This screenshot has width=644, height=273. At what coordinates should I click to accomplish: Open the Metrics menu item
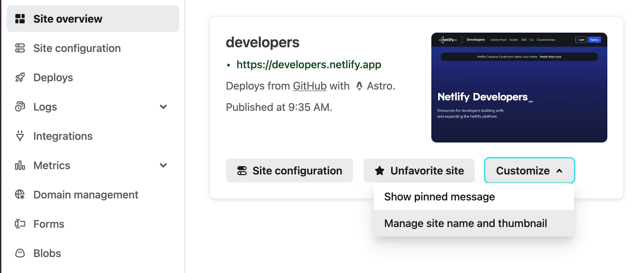(93, 165)
